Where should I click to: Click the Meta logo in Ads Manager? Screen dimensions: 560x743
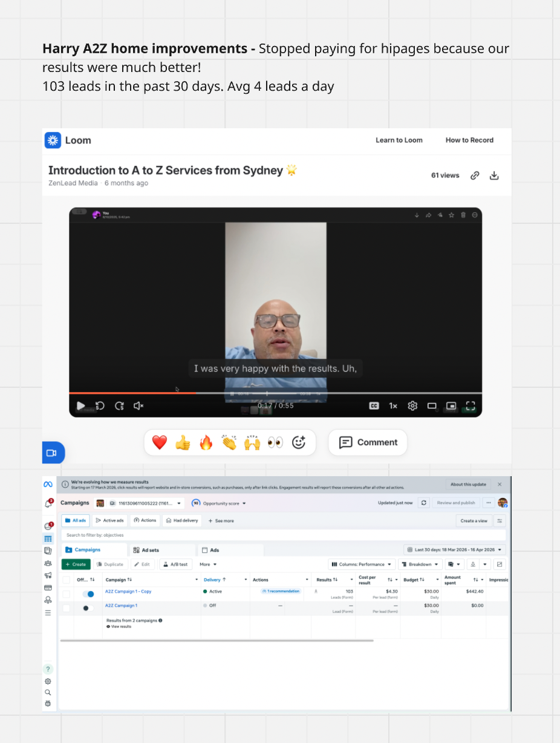[x=48, y=485]
